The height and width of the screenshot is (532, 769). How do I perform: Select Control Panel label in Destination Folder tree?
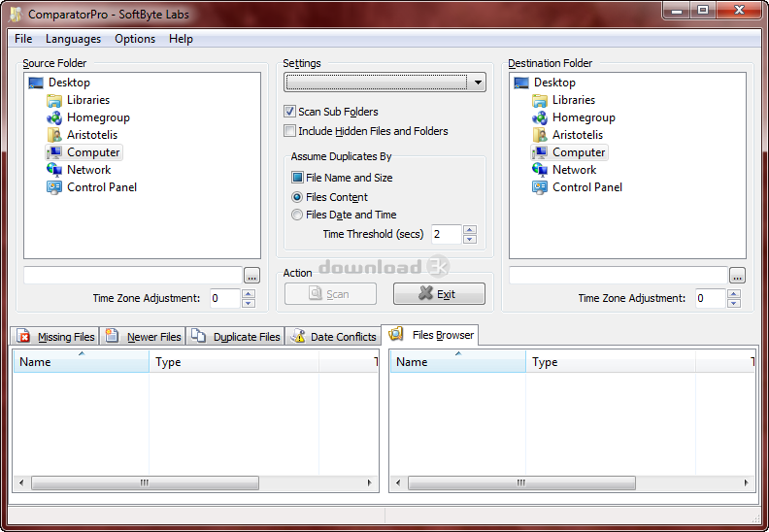pyautogui.click(x=587, y=187)
